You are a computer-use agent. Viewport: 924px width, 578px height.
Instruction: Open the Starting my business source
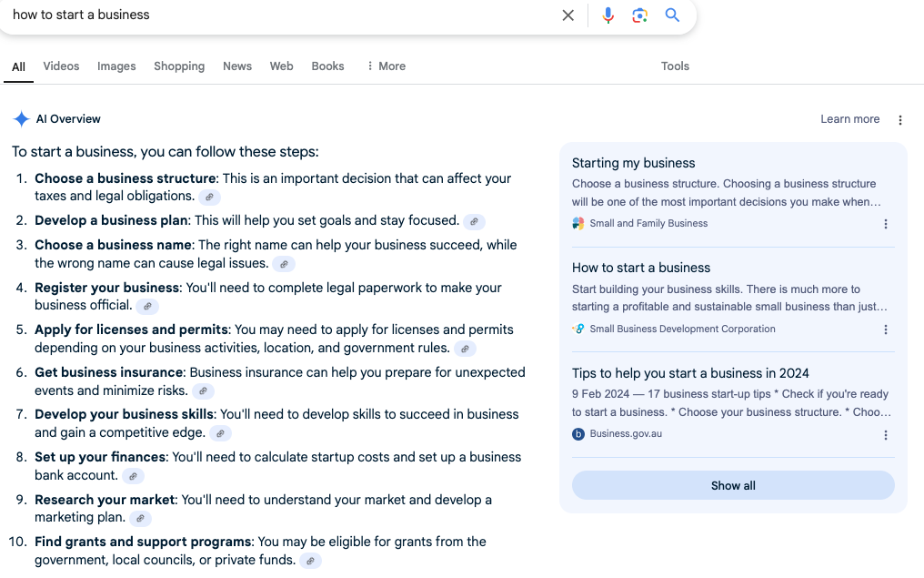point(633,163)
